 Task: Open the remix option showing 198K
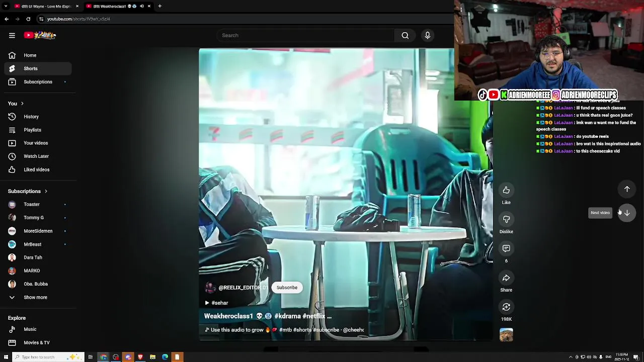click(x=506, y=307)
